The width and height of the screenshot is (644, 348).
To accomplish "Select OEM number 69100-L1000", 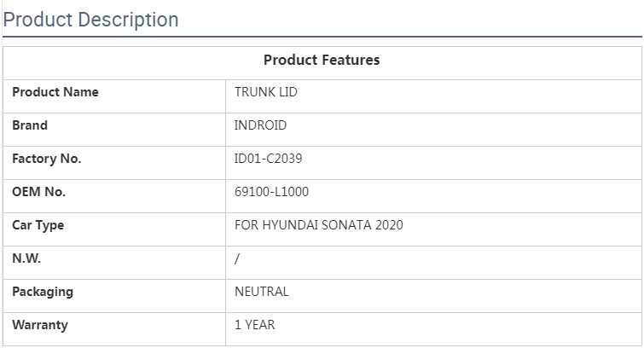I will 271,192.
